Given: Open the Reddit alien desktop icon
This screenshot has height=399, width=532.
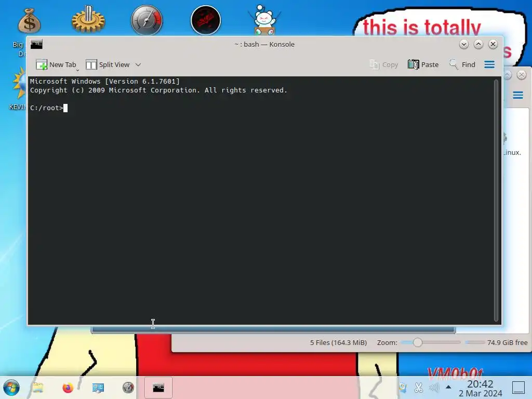Looking at the screenshot, I should 264,20.
